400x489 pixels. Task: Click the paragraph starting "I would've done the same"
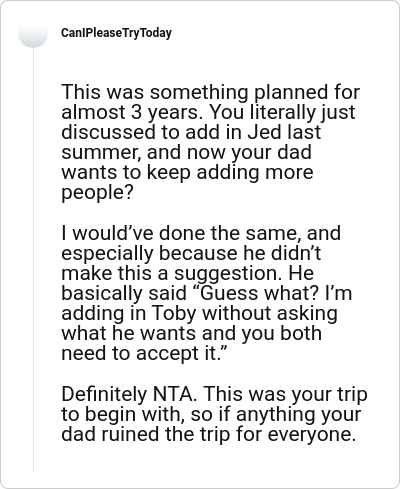pyautogui.click(x=207, y=293)
